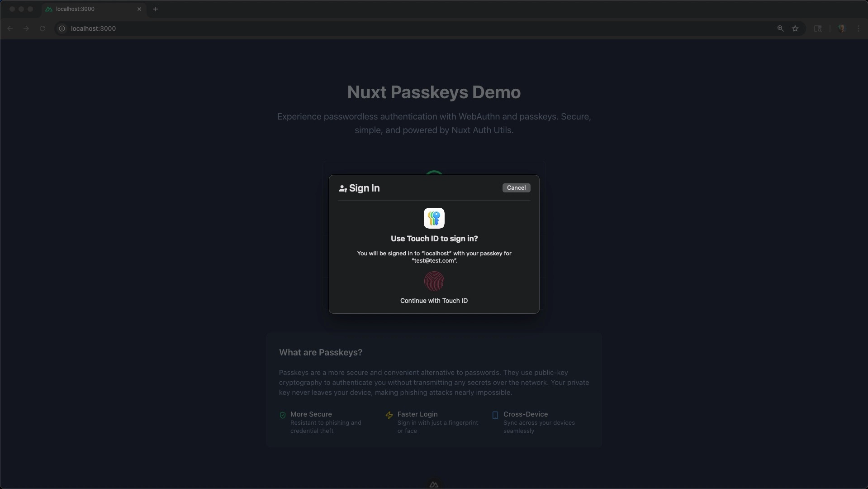Cancel the Sign In dialog
The width and height of the screenshot is (868, 489).
click(516, 188)
